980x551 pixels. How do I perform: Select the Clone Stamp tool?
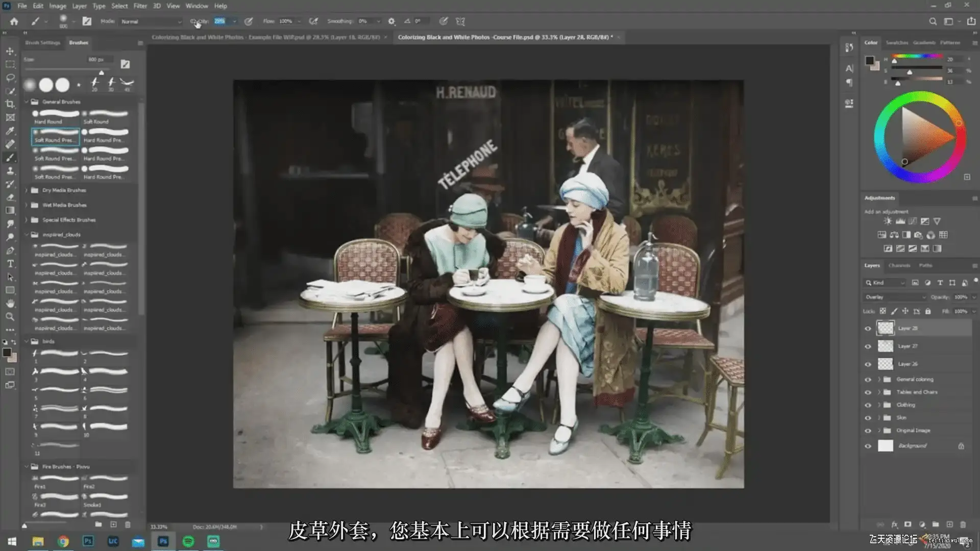(x=10, y=171)
